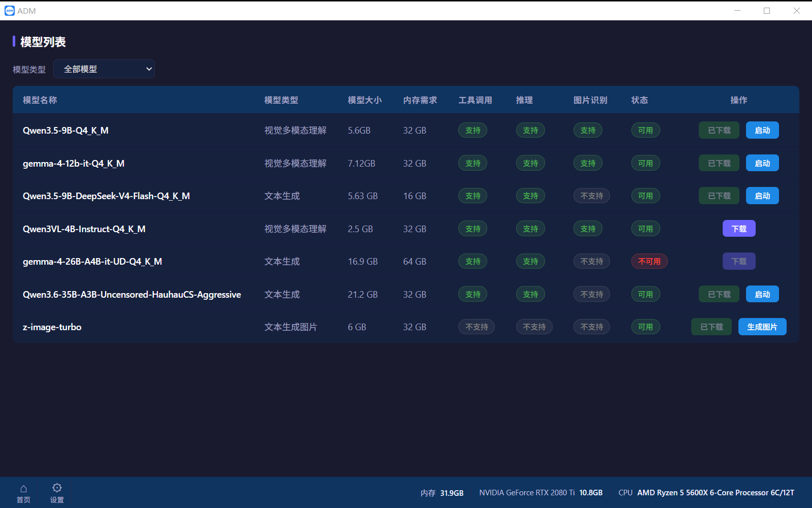Click 不支持 image badge for gemma-4-26B row
This screenshot has height=508, width=812.
tap(592, 262)
